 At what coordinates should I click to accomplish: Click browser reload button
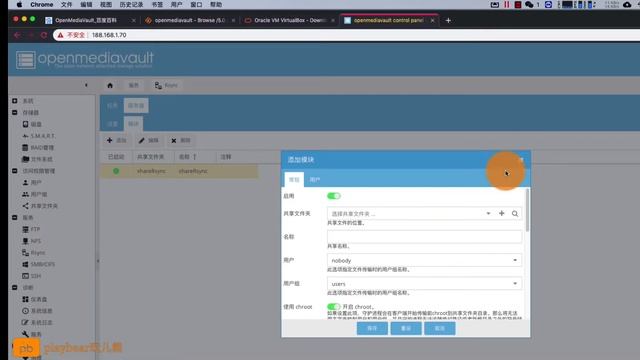click(44, 35)
